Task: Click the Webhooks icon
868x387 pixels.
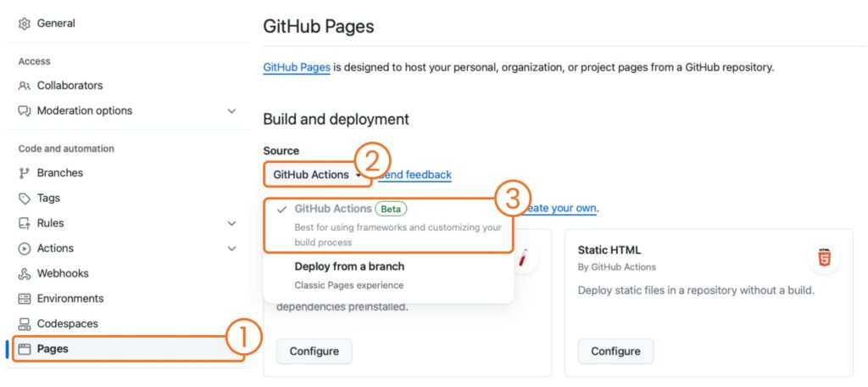Action: (25, 274)
